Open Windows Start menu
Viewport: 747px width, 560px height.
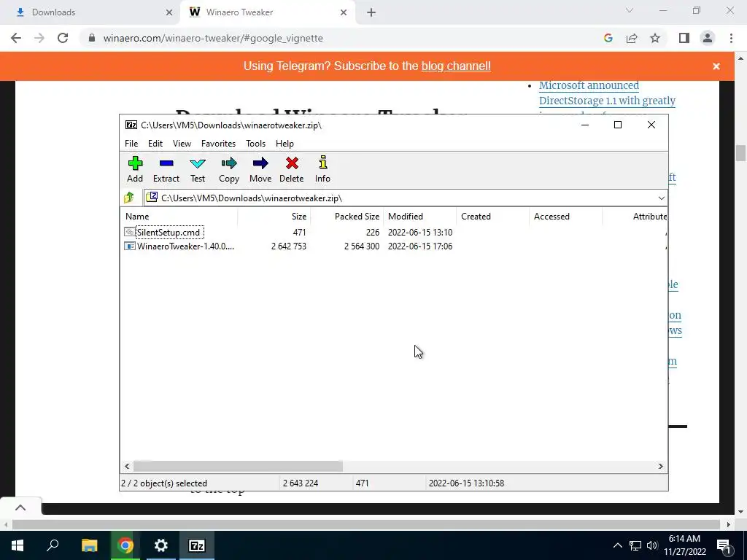point(18,545)
